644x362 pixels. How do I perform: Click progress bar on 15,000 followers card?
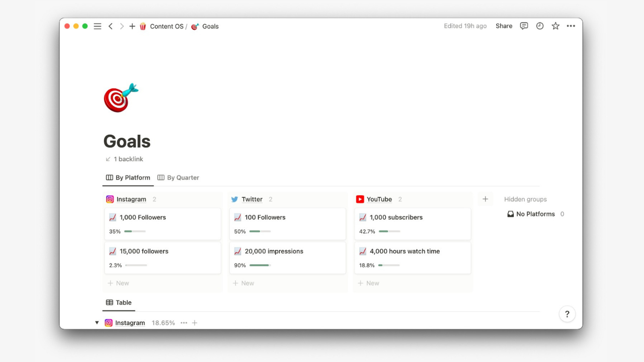click(x=136, y=265)
